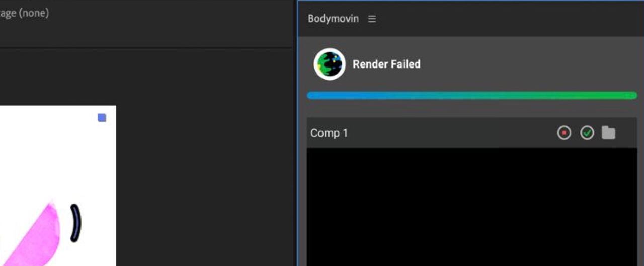This screenshot has height=266, width=644.
Task: Open the Comp 1 destination folder icon
Action: [609, 133]
